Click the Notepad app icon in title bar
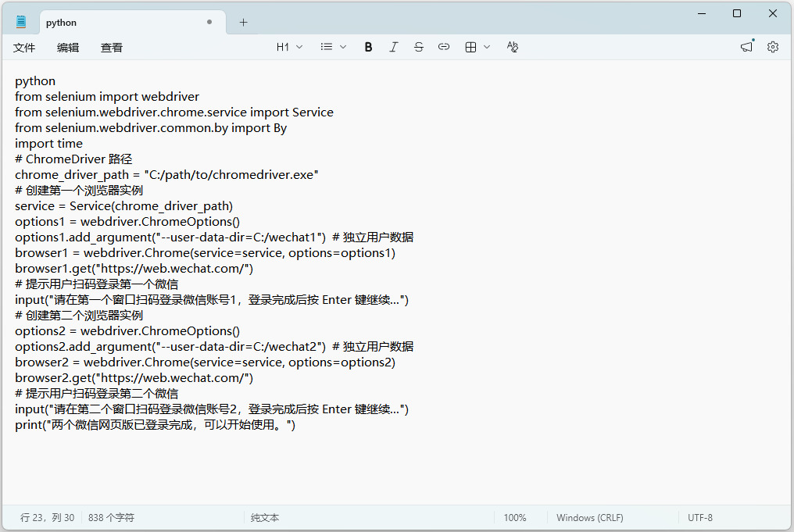 [21, 22]
